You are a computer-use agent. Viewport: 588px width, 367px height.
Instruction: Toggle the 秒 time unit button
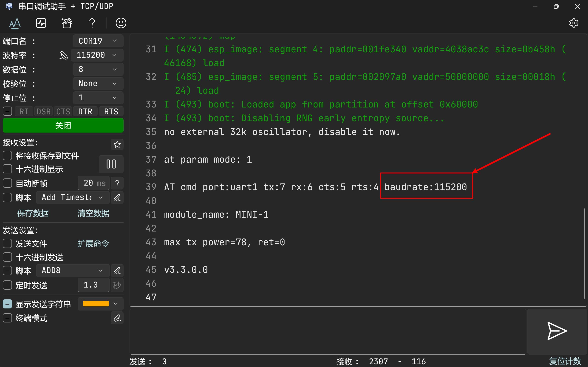(117, 285)
